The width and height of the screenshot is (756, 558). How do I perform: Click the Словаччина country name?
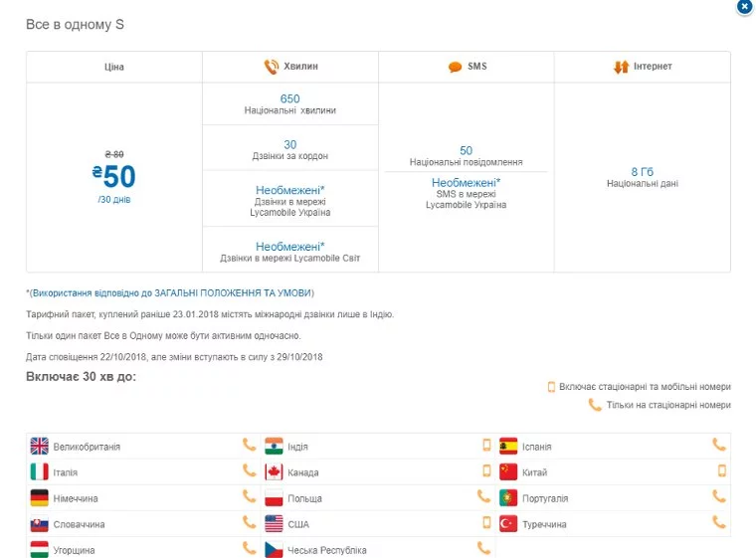click(x=79, y=525)
